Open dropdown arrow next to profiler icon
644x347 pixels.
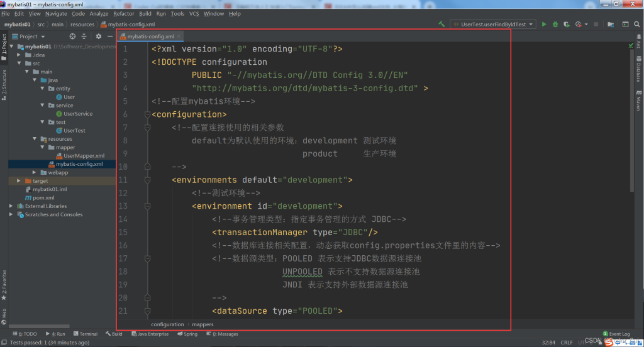(x=586, y=25)
